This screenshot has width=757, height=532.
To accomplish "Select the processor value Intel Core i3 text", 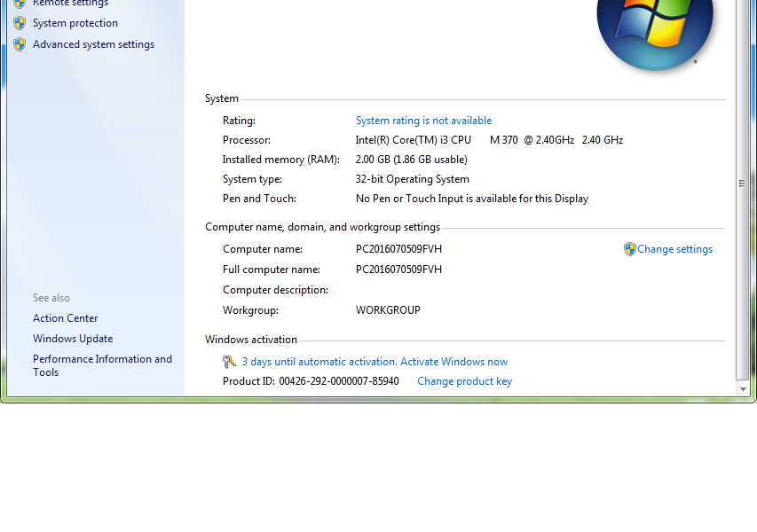I will point(489,140).
